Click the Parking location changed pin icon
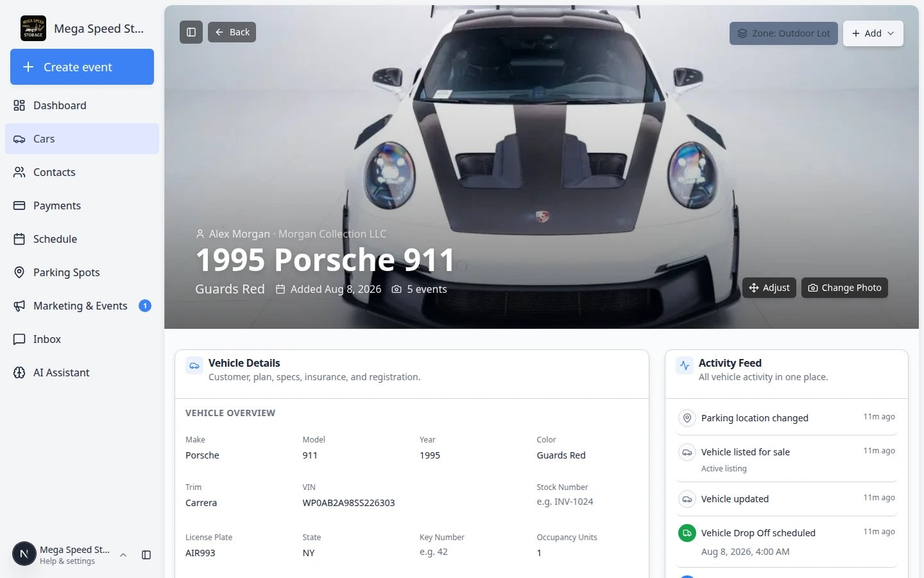The image size is (924, 578). tap(687, 418)
